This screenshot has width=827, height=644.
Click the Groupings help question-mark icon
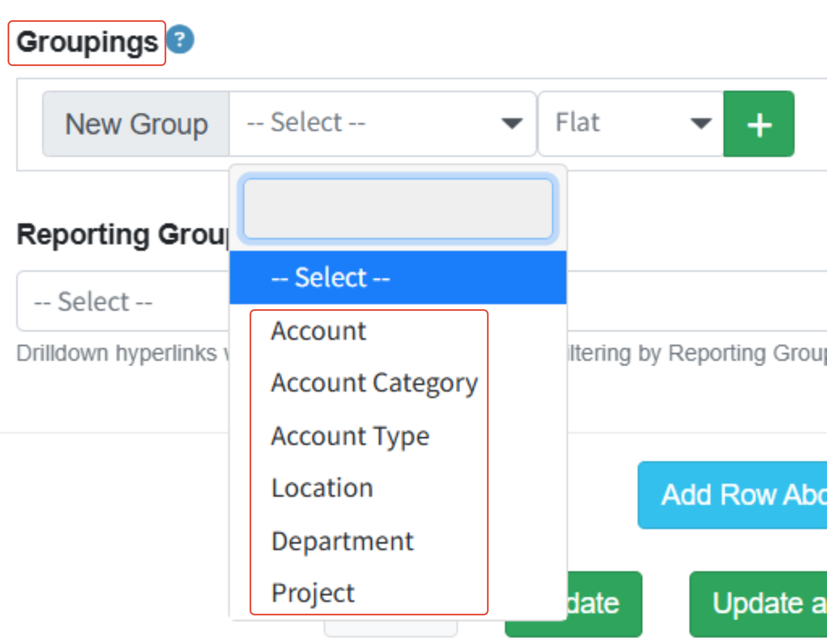tap(180, 40)
